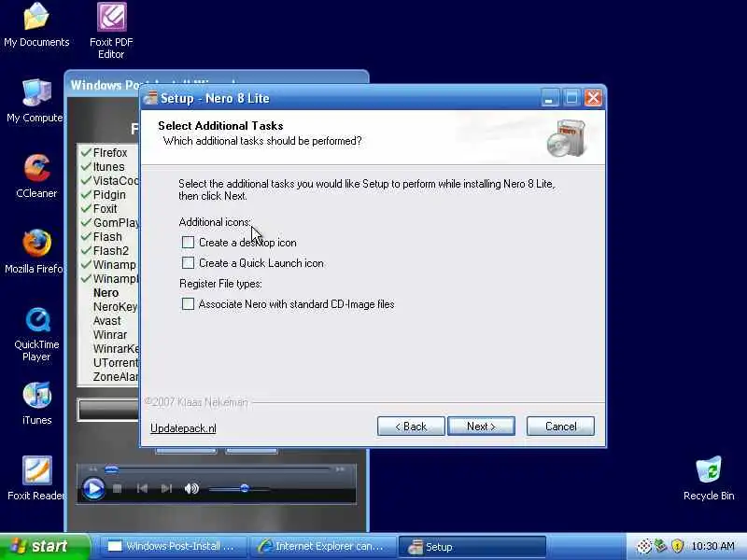This screenshot has height=560, width=747.
Task: Select Foxit in the post-install list
Action: click(x=105, y=208)
